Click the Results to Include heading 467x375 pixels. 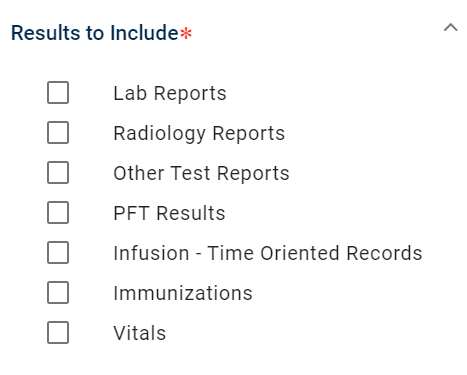tap(95, 33)
